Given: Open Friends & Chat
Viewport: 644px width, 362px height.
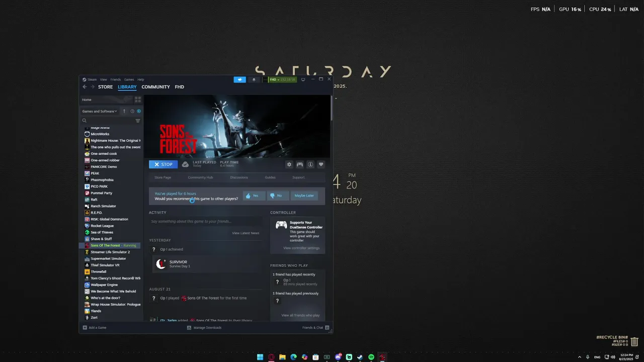Looking at the screenshot, I should tap(315, 327).
